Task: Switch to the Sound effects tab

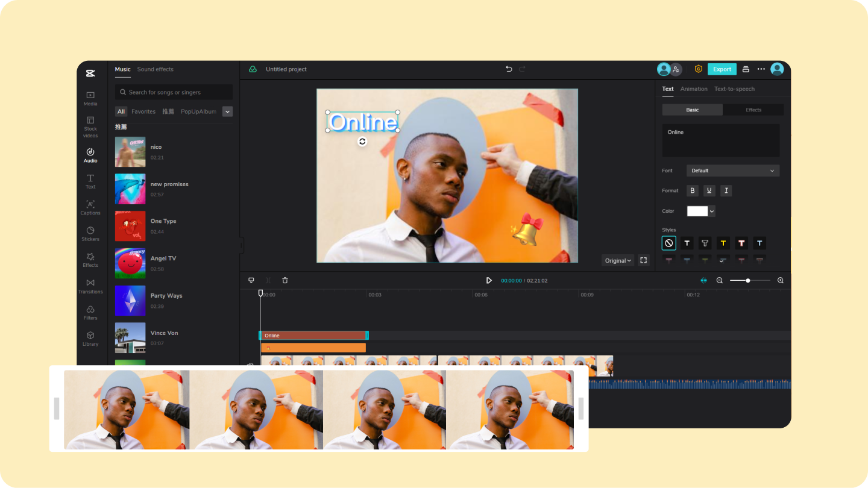Action: pos(155,69)
